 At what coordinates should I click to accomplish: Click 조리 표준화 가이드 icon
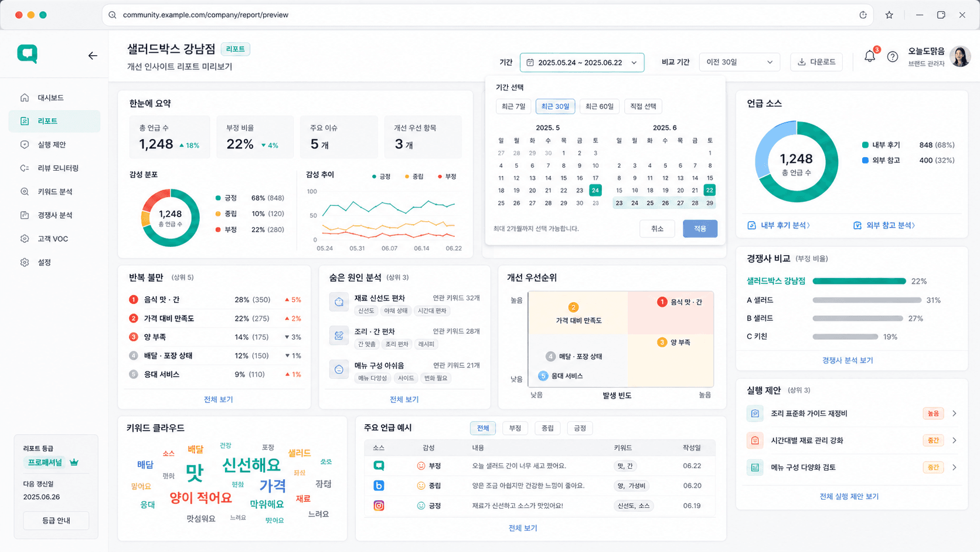pos(755,414)
